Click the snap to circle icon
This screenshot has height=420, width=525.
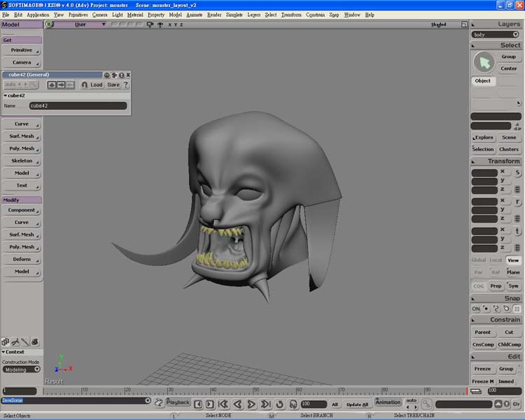pyautogui.click(x=507, y=309)
